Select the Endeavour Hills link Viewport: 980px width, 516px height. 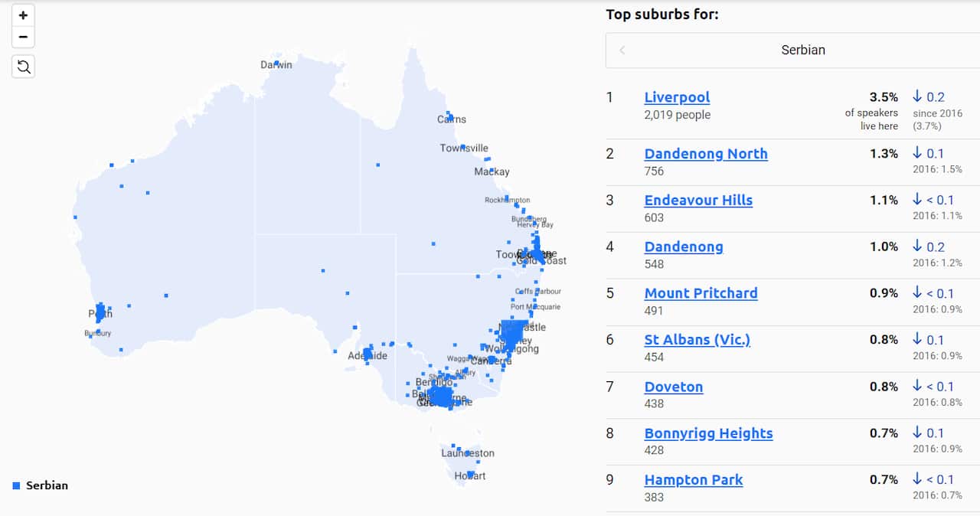(697, 200)
